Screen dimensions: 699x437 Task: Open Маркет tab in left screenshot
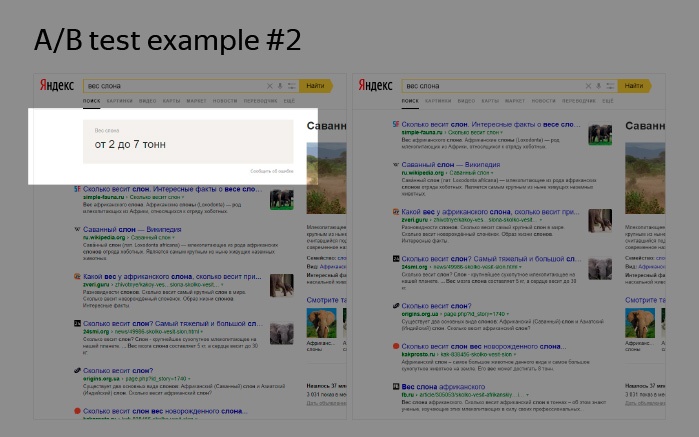(197, 101)
